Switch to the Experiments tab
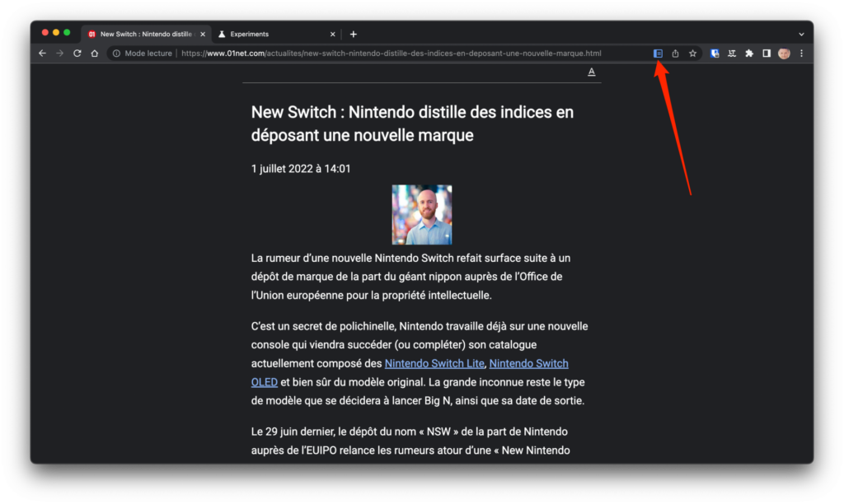The height and width of the screenshot is (504, 844). pyautogui.click(x=275, y=34)
